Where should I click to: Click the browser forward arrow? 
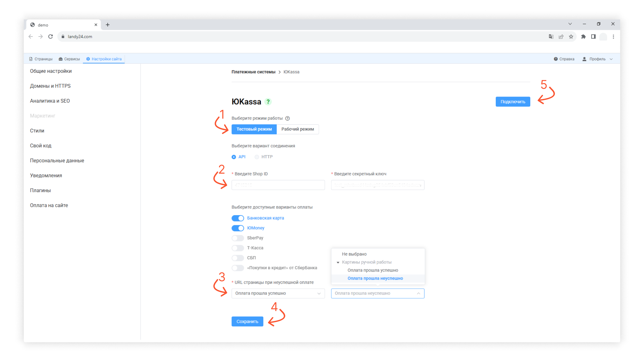point(41,37)
